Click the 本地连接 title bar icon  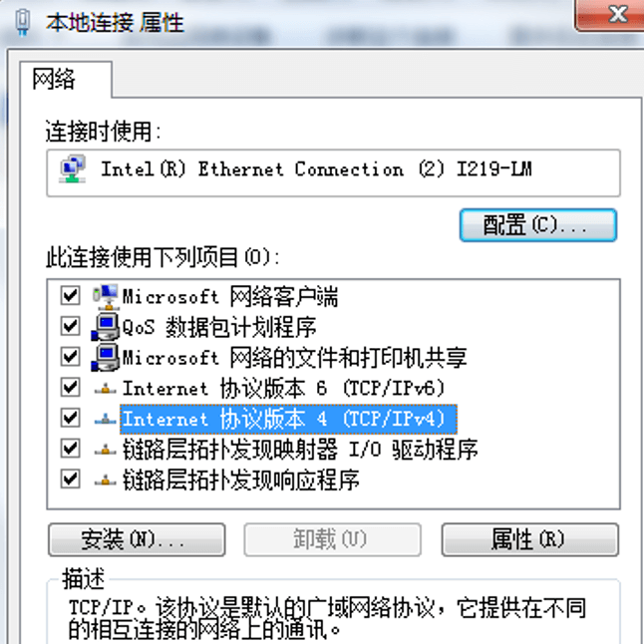point(23,23)
